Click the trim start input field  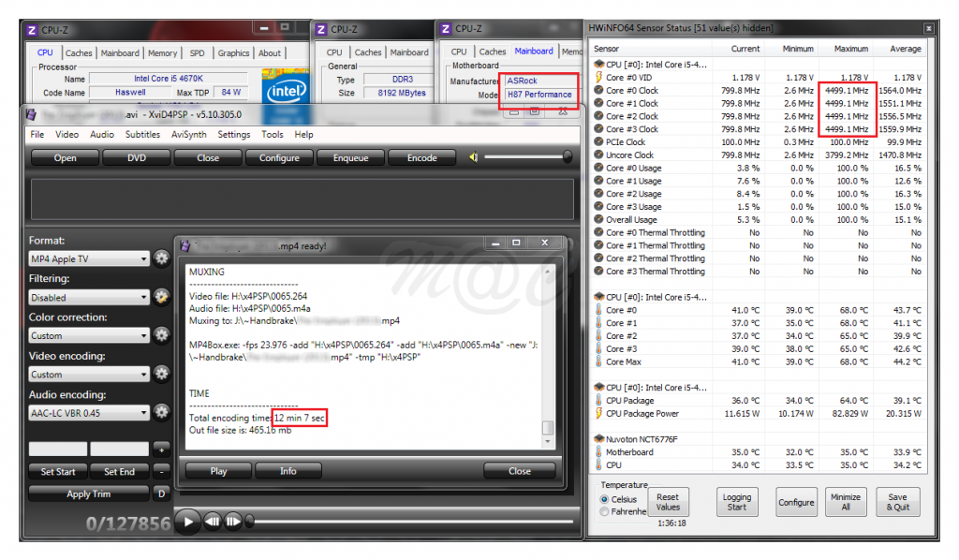point(58,449)
